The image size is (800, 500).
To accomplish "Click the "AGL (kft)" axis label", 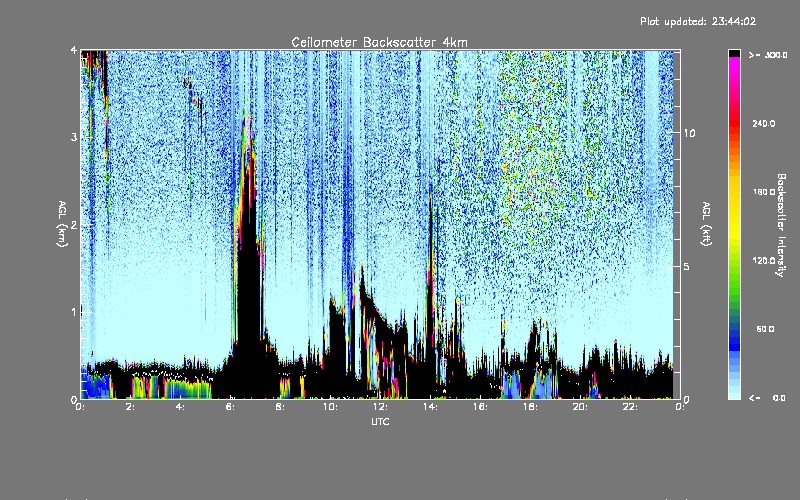I will pyautogui.click(x=707, y=224).
